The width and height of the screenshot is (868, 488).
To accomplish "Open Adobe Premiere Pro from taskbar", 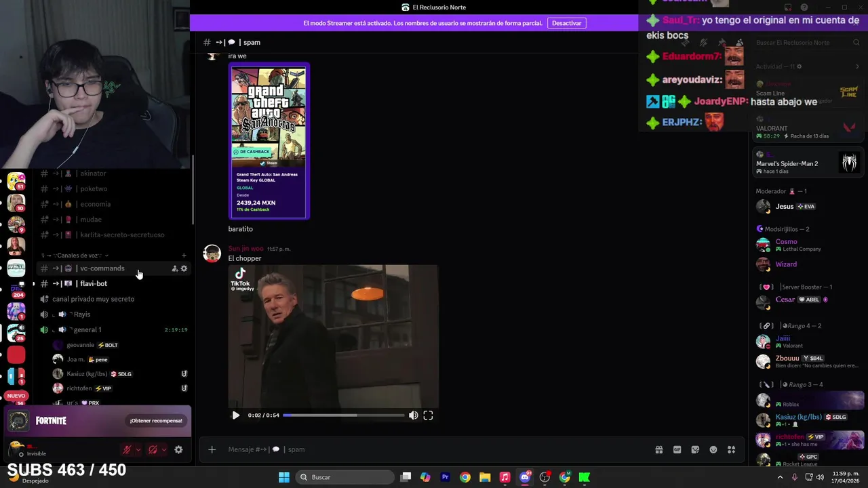I will coord(446,477).
